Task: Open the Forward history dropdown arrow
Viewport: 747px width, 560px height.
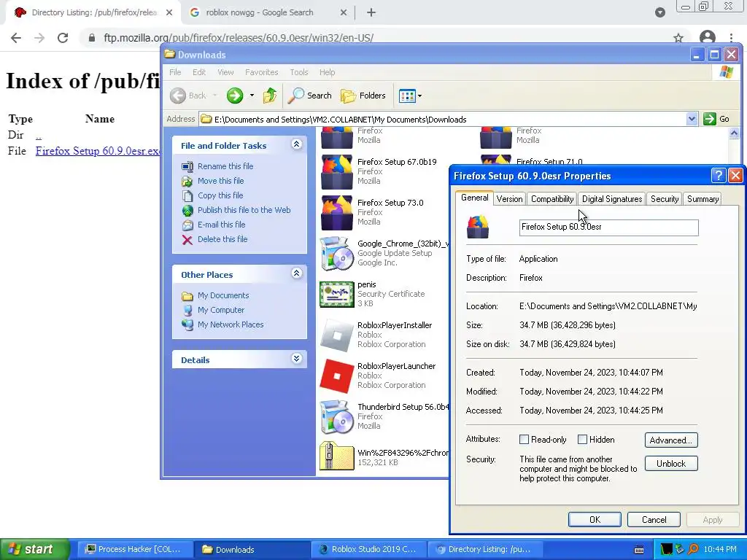Action: (x=252, y=96)
